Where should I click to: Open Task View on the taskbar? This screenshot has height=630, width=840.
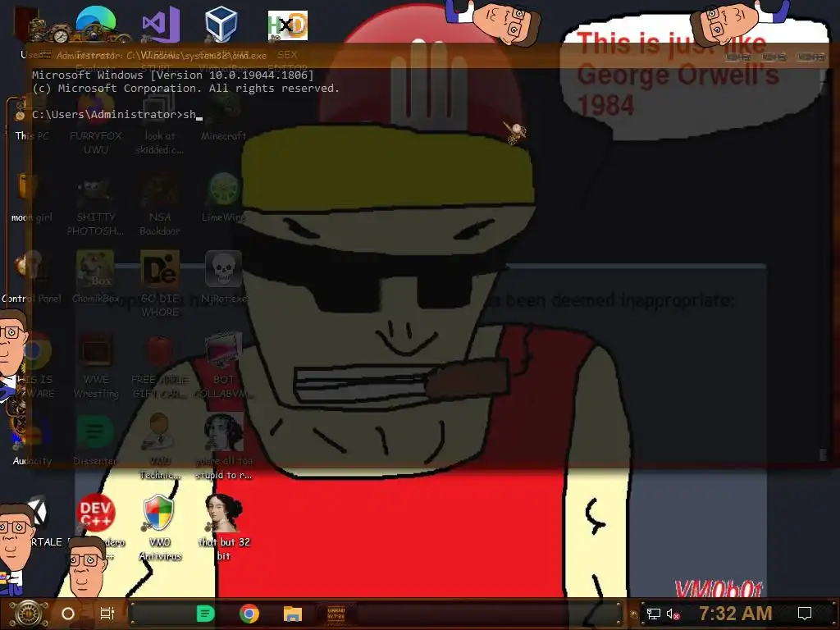[107, 614]
